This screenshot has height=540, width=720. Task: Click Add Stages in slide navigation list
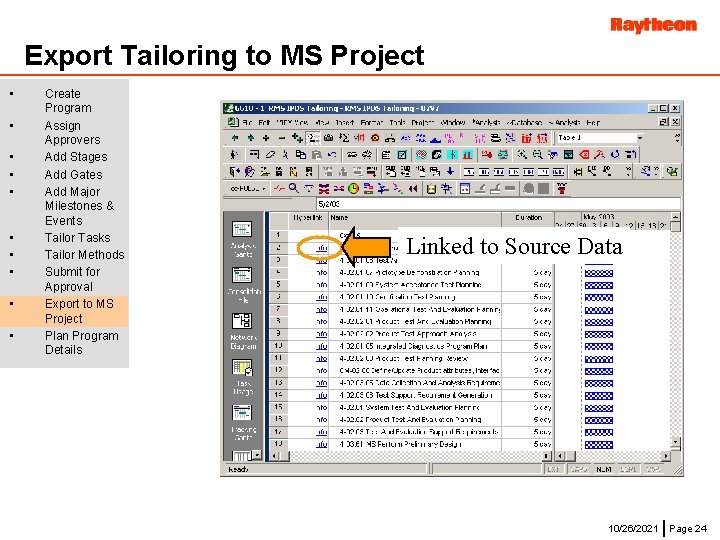coord(76,157)
